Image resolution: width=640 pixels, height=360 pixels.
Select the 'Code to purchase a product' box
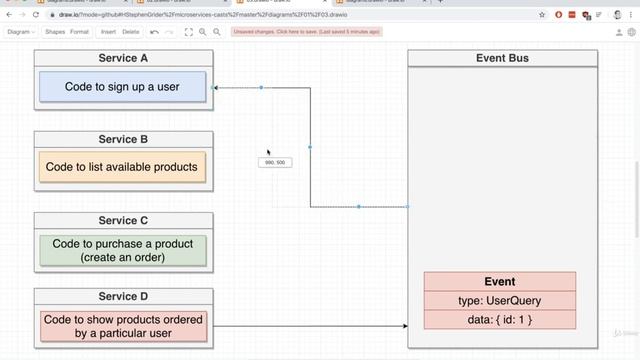123,251
